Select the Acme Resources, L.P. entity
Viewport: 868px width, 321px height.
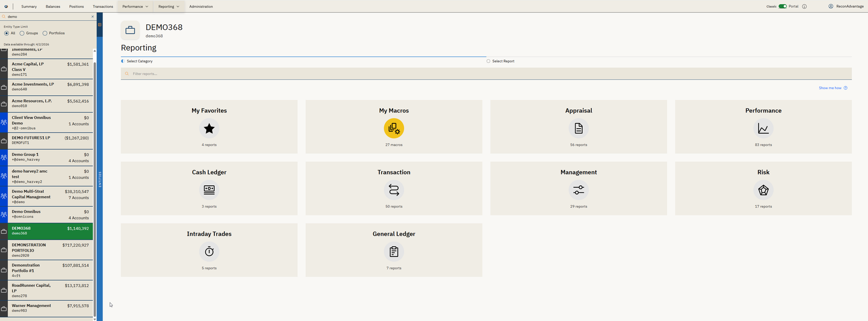(47, 103)
